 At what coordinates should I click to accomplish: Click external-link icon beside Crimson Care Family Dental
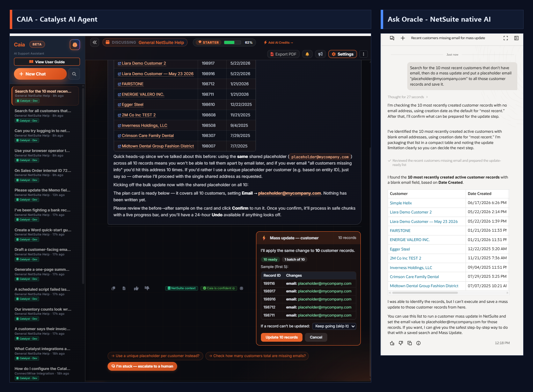tap(119, 136)
